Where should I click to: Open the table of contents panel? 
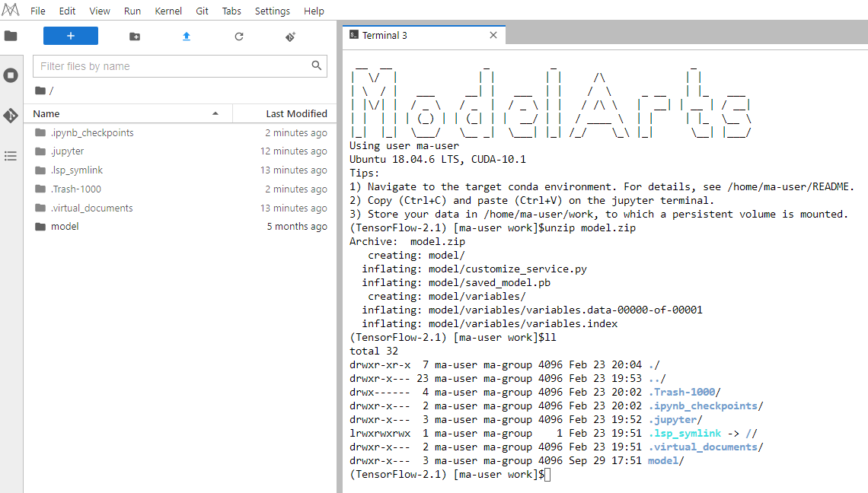tap(11, 156)
